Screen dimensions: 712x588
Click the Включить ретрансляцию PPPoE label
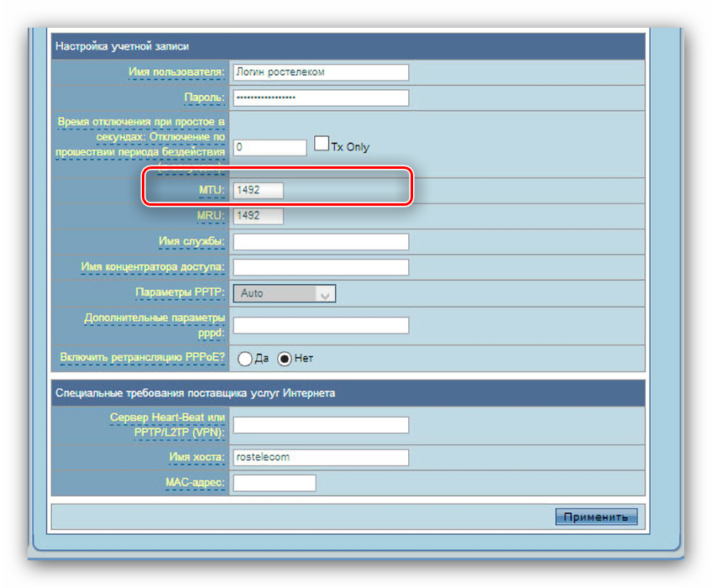142,358
